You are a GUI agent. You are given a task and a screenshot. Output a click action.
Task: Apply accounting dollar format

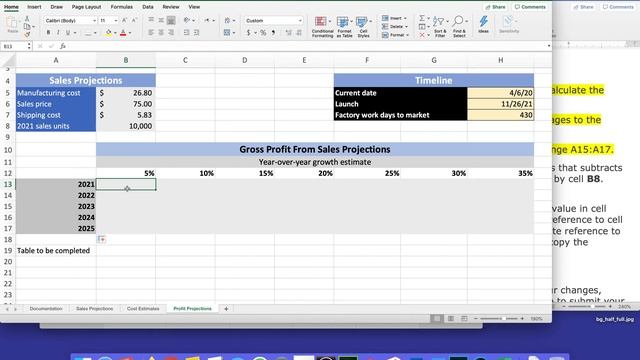click(248, 33)
